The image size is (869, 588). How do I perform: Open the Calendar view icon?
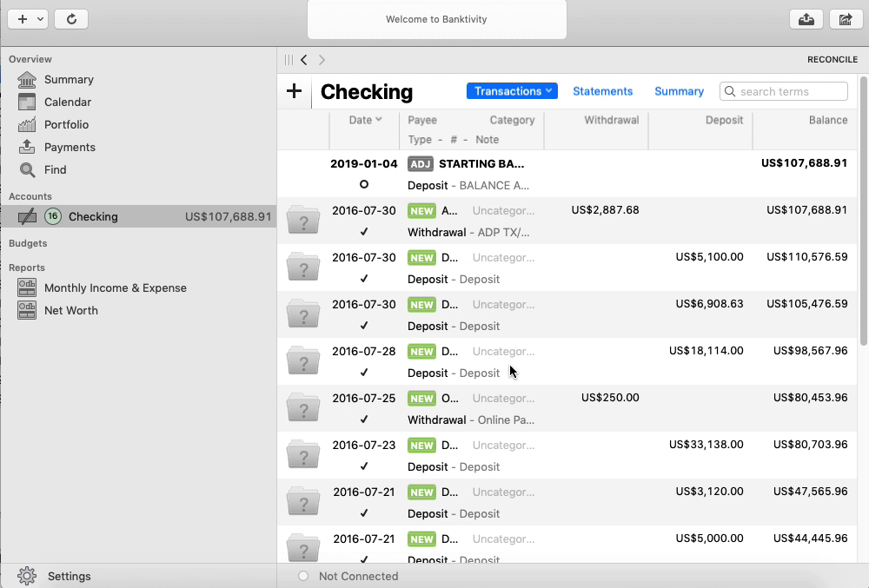[27, 102]
